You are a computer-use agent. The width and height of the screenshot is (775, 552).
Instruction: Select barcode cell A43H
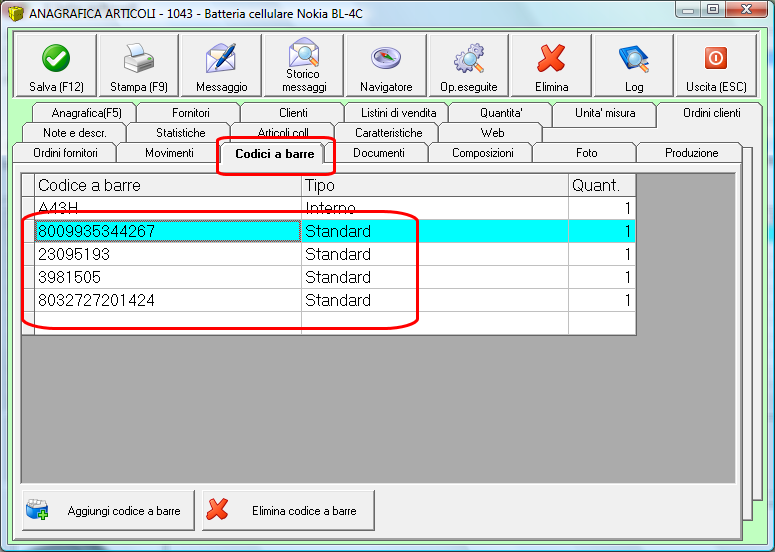pos(168,208)
